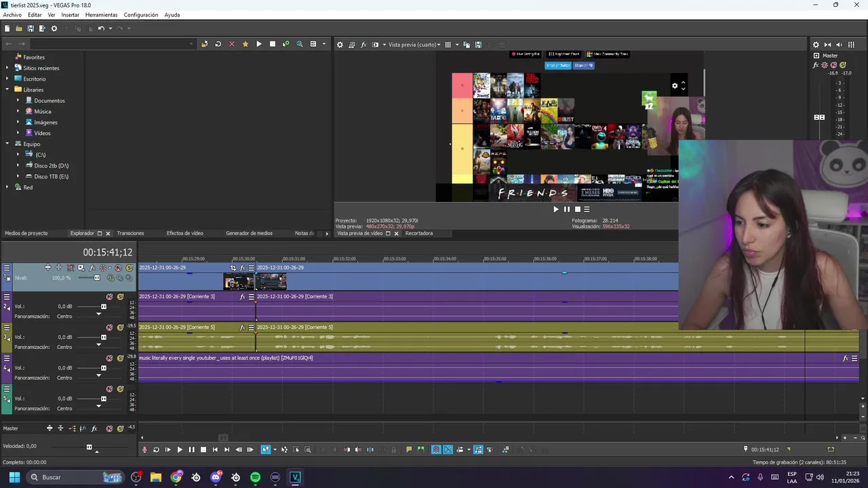Start preview playback in Explorer toolbar
The width and height of the screenshot is (868, 488).
point(258,44)
